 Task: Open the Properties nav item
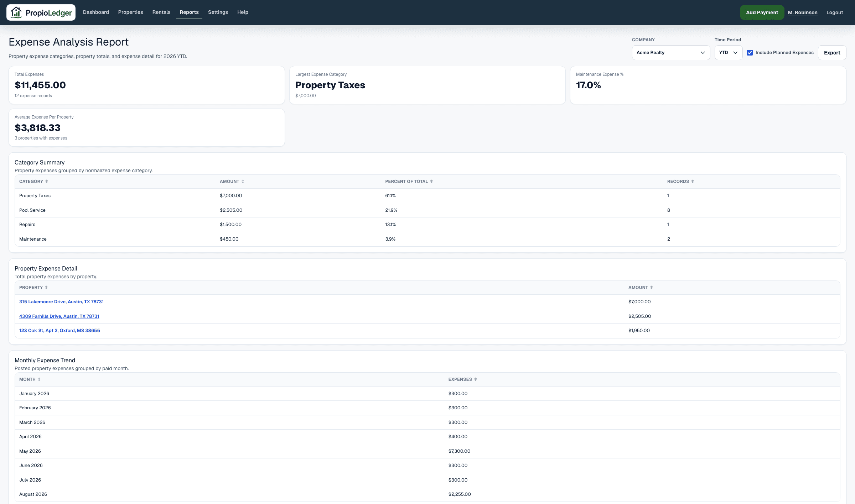coord(130,12)
